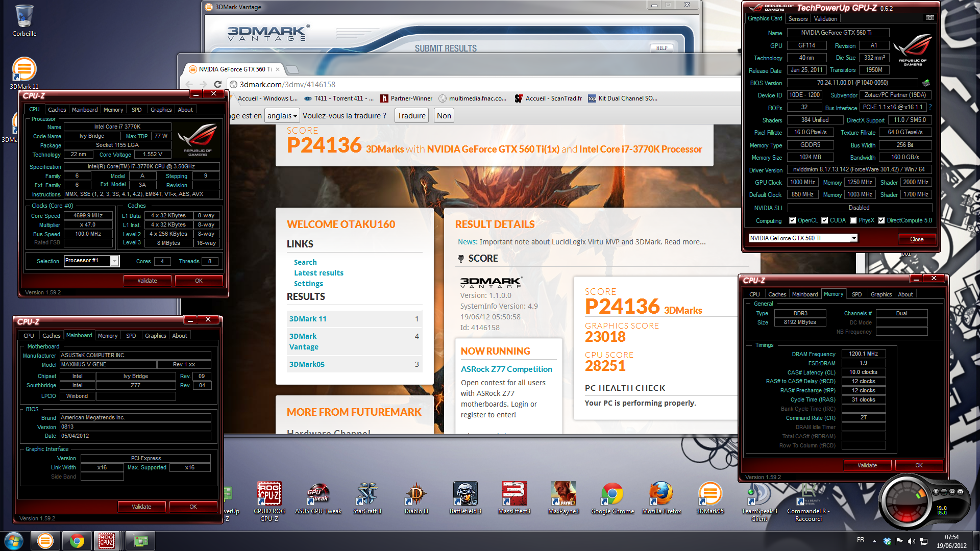Open CPU tab in Mainboard CPU-Z window

point(29,336)
